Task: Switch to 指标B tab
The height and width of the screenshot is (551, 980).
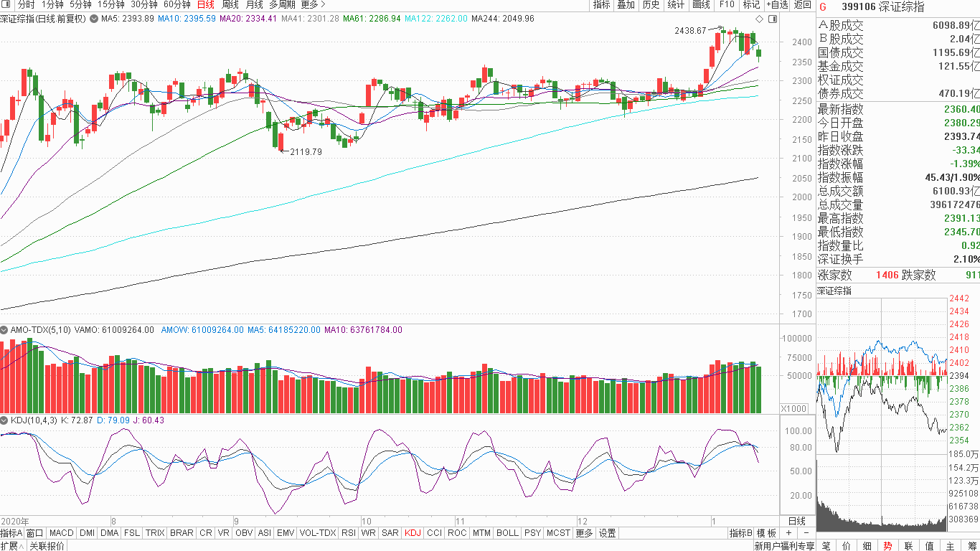Action: click(x=741, y=533)
